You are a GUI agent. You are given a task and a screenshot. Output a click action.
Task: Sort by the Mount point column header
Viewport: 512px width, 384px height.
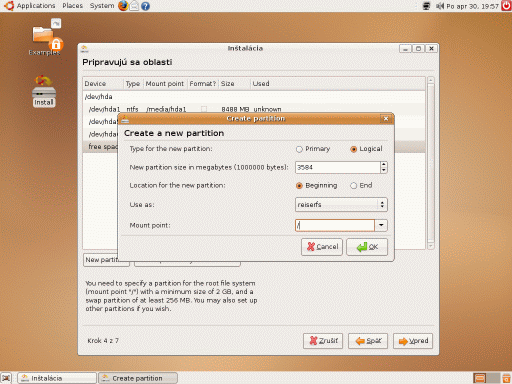(x=165, y=84)
